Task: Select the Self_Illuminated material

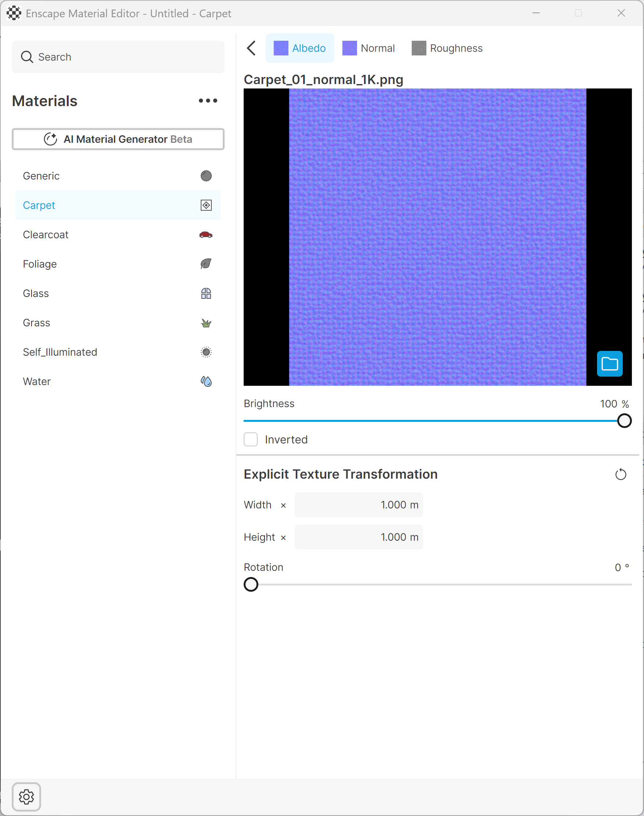Action: [x=118, y=352]
